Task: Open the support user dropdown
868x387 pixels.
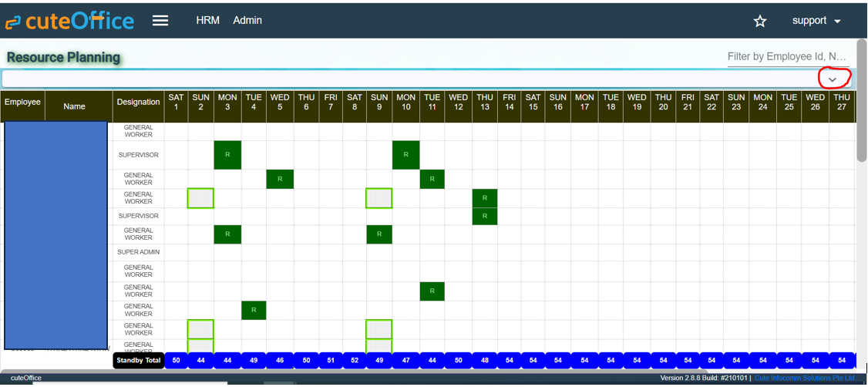Action: [816, 21]
